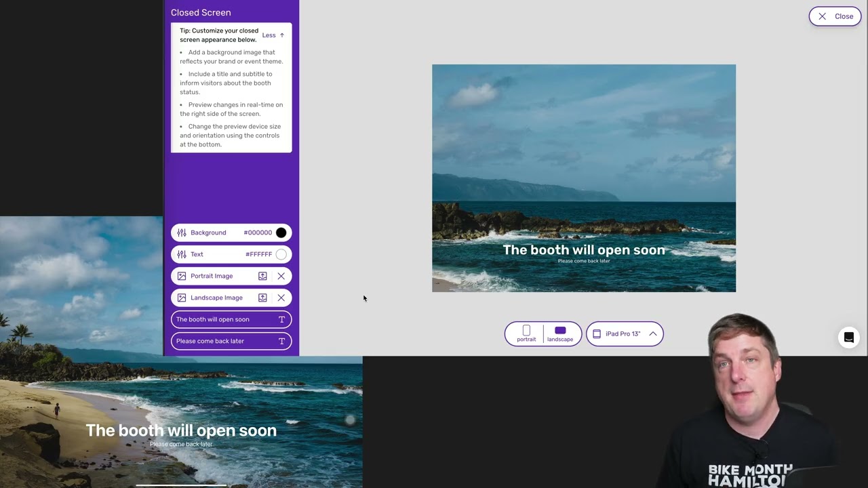Click the Background sliders icon
This screenshot has height=488, width=868.
tap(182, 232)
